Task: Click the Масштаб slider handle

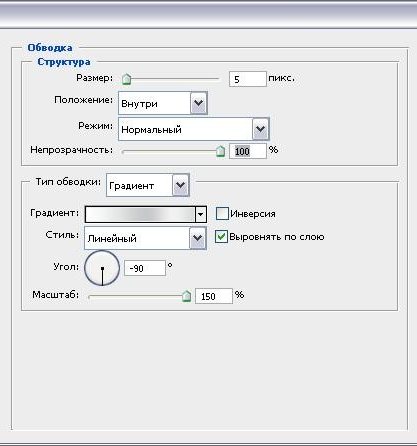Action: [187, 296]
